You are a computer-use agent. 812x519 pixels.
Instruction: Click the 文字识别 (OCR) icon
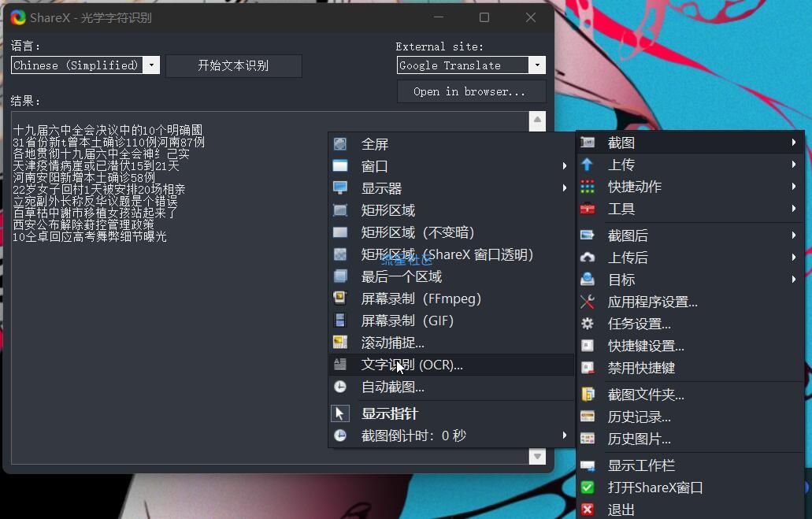(x=339, y=365)
